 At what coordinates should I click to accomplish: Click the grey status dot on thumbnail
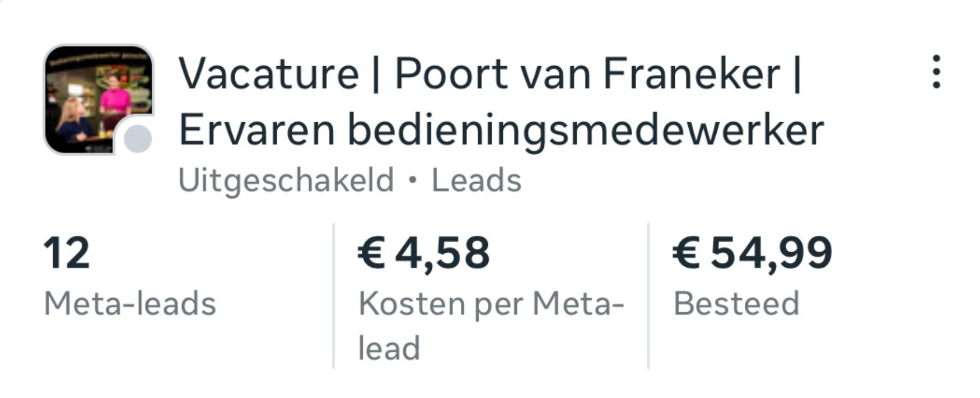137,139
